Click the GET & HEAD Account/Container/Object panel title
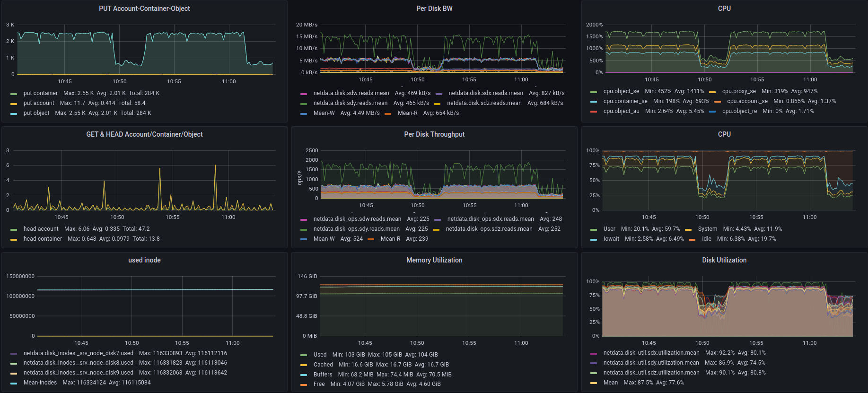 point(144,134)
